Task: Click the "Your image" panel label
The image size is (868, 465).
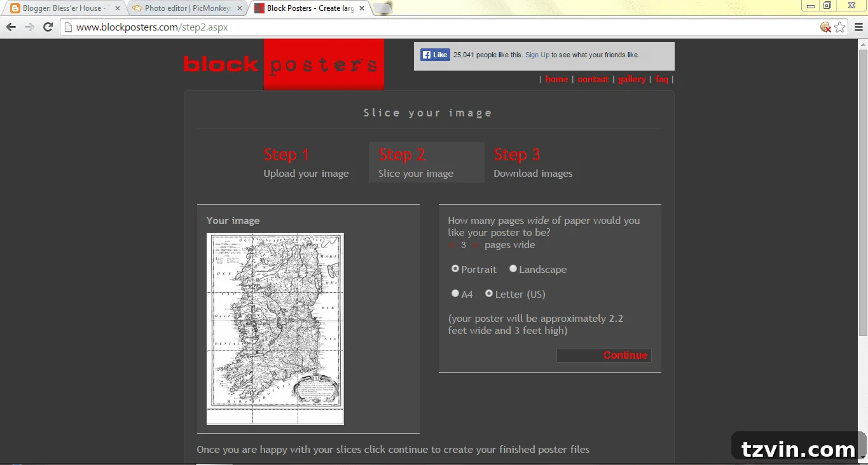Action: [x=233, y=221]
